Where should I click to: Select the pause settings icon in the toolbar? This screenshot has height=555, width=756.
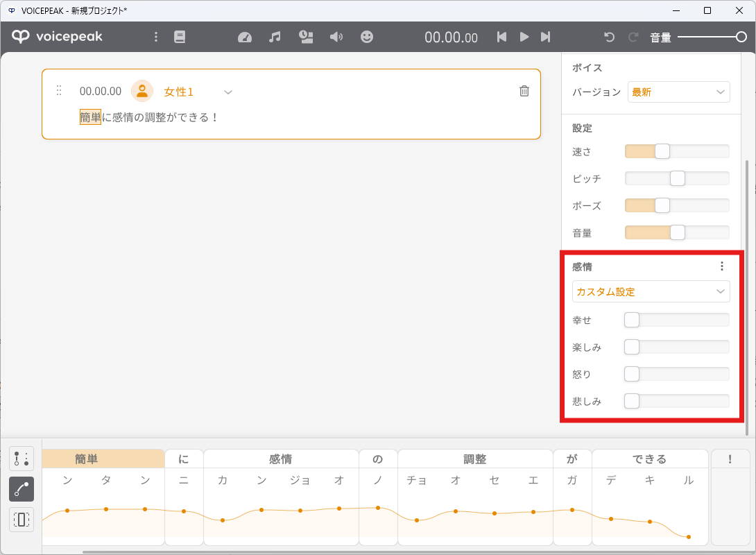coord(306,37)
